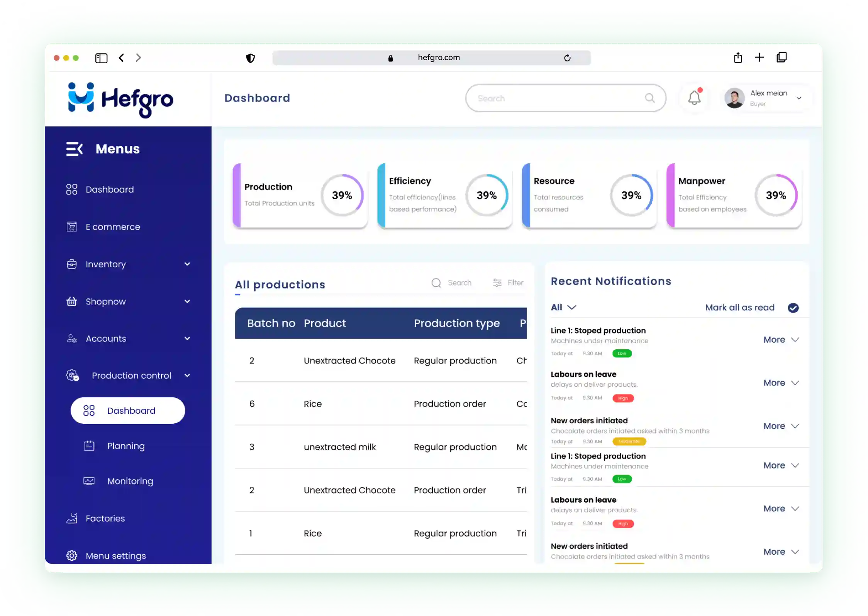Click the magnifier icon in top search bar
The height and width of the screenshot is (616, 868).
pyautogui.click(x=650, y=98)
